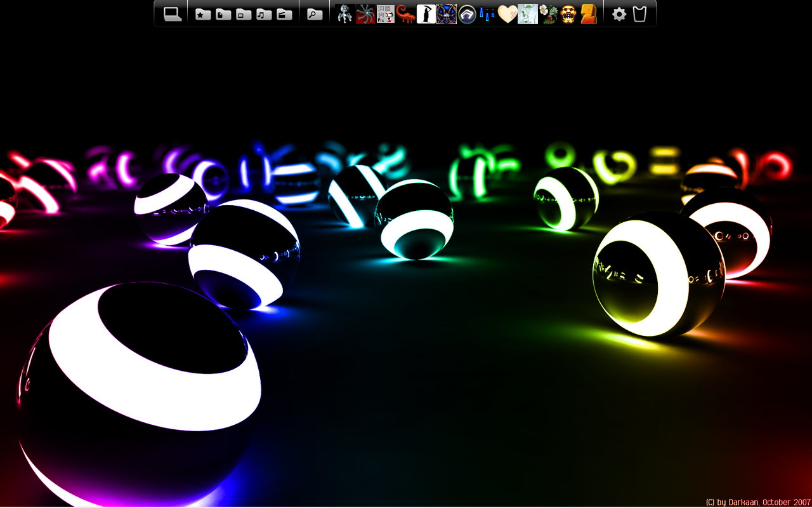The width and height of the screenshot is (812, 508).
Task: Launch the grim reaper silhouette app
Action: click(x=426, y=14)
